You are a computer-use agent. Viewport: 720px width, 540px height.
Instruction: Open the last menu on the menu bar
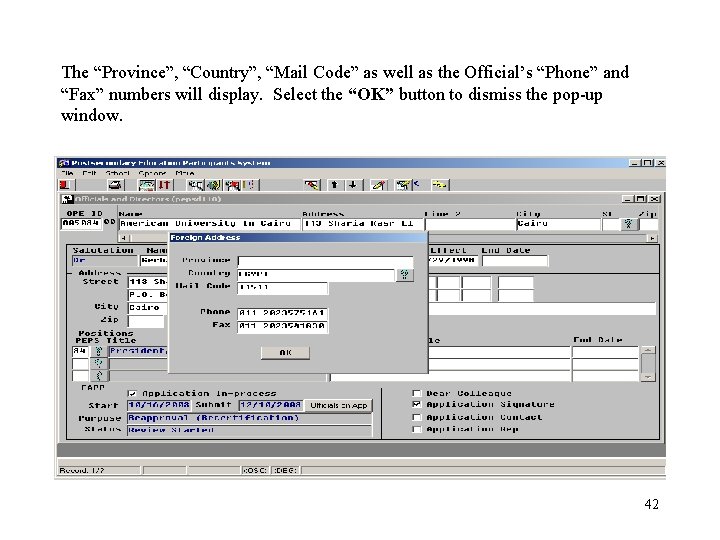point(185,174)
